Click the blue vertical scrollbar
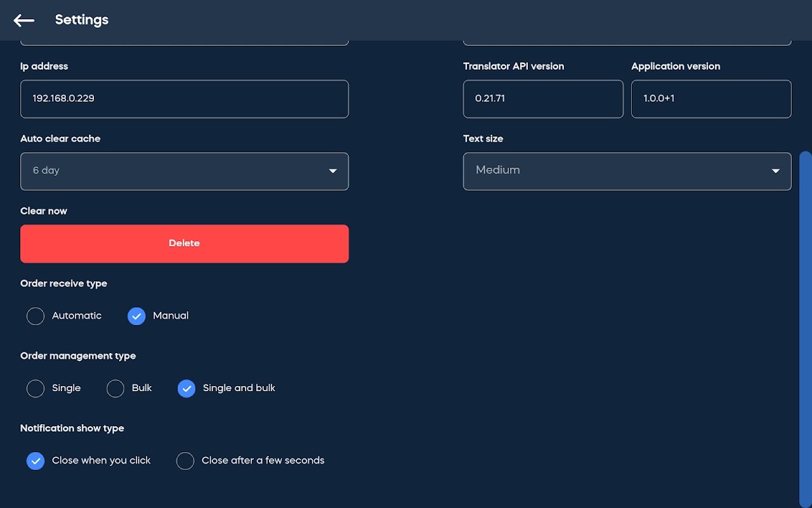The height and width of the screenshot is (508, 812). tap(805, 317)
